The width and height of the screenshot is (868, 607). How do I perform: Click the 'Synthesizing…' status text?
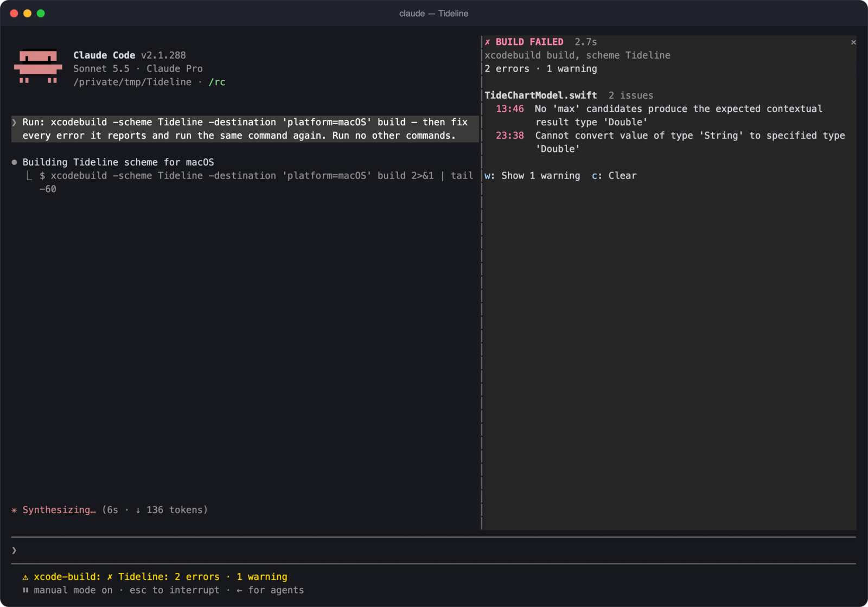[x=59, y=510]
